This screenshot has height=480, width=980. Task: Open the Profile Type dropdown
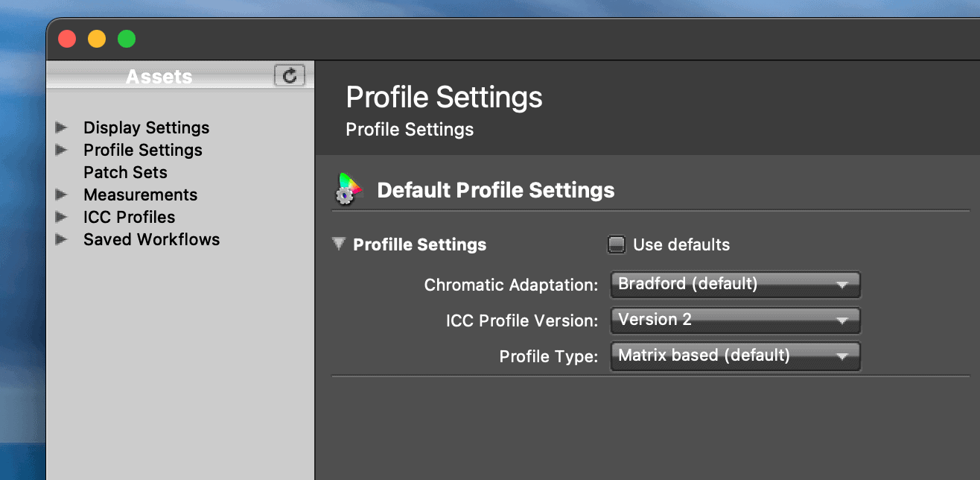(x=735, y=356)
